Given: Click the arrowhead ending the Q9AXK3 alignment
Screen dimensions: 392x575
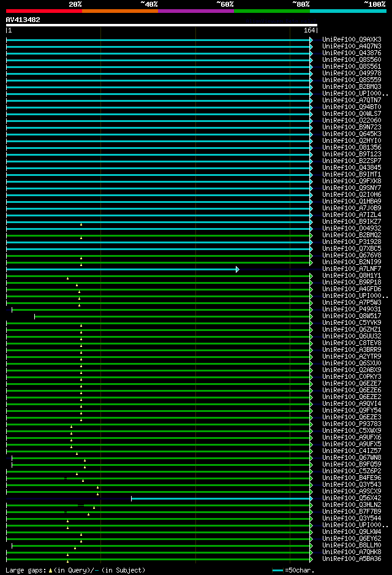Looking at the screenshot, I should (311, 40).
